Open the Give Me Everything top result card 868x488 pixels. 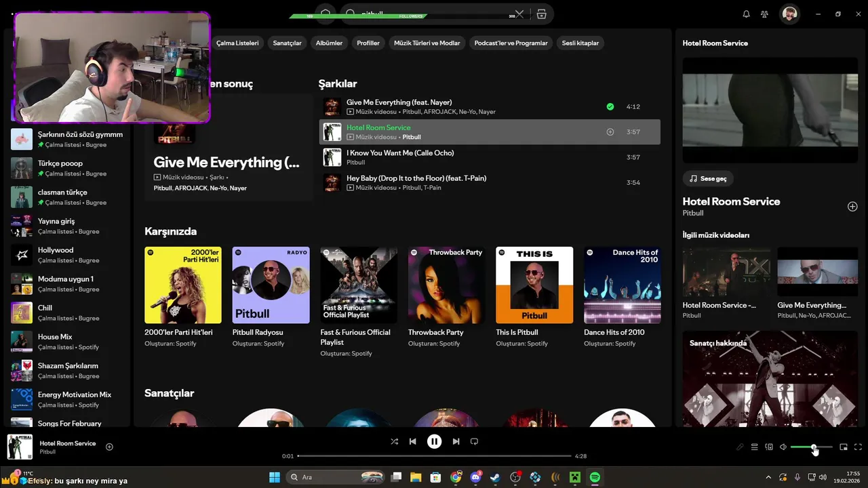click(229, 148)
